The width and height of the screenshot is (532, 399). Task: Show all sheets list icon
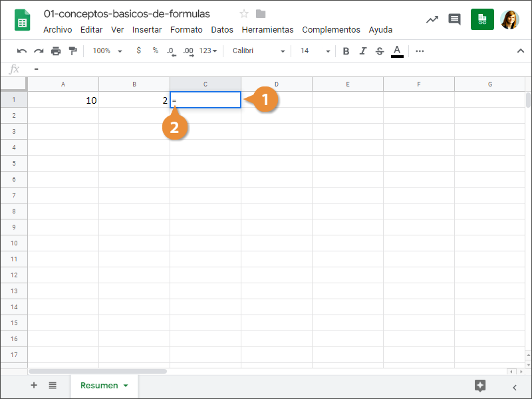pos(53,386)
